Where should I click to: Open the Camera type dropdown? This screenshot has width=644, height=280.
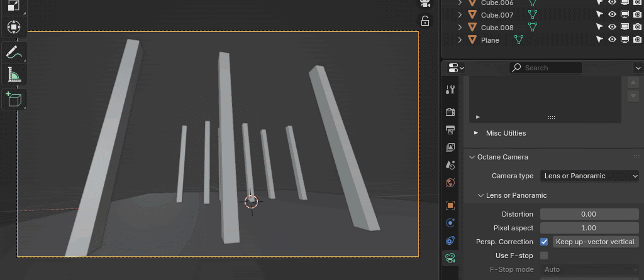(589, 176)
